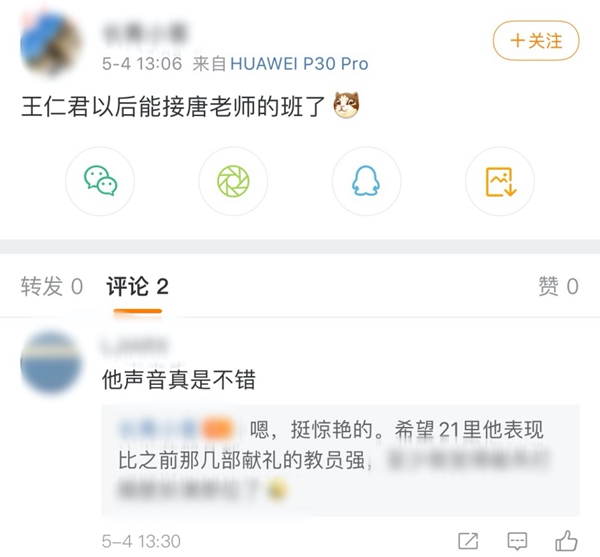Open the 赞 0 likes tab
Screen dimensions: 600x557
(x=558, y=286)
